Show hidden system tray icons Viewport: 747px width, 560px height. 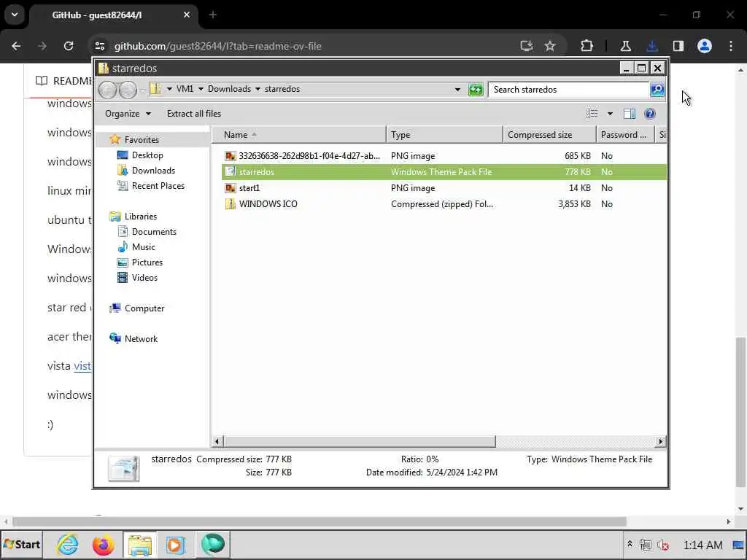click(x=630, y=544)
